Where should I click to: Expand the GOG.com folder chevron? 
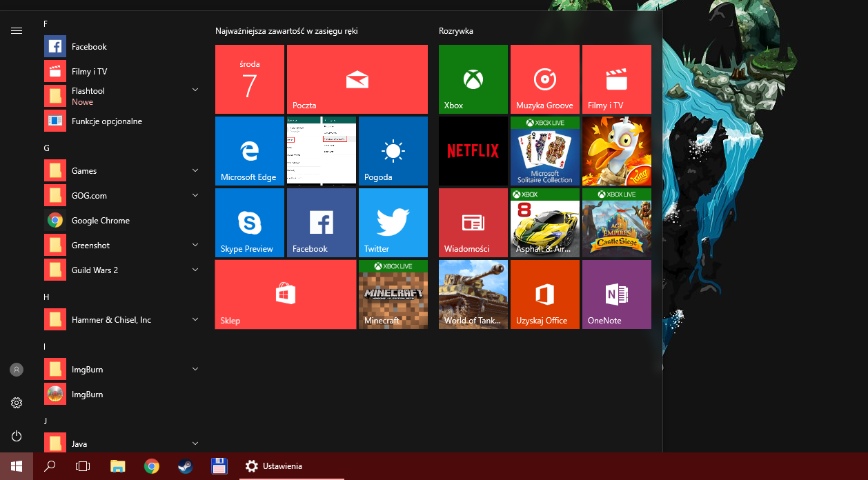coord(195,195)
